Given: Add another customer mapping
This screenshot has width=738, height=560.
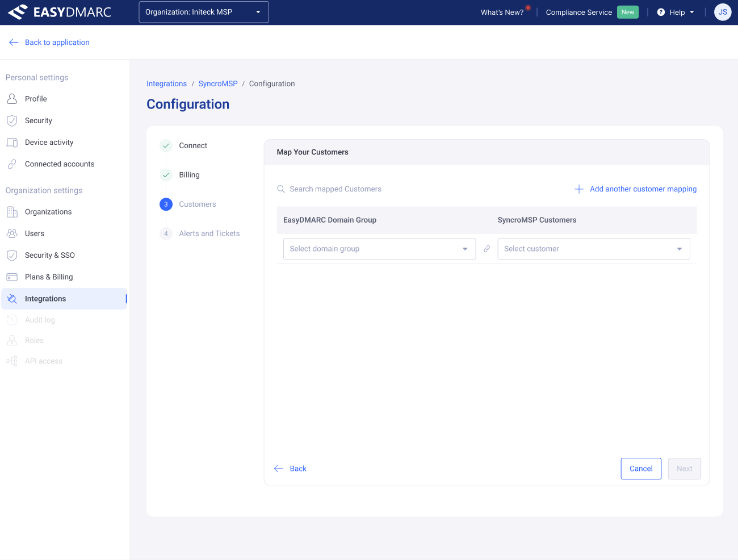Looking at the screenshot, I should 643,189.
